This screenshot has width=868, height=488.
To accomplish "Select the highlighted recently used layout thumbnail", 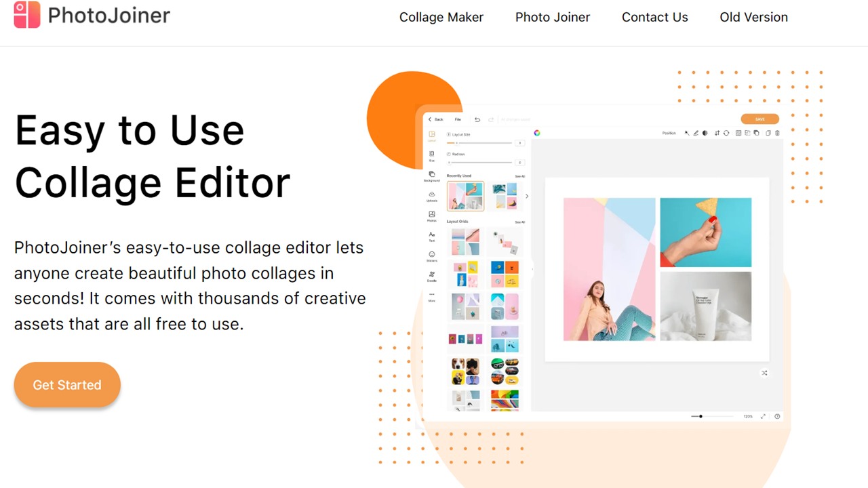I will [466, 196].
